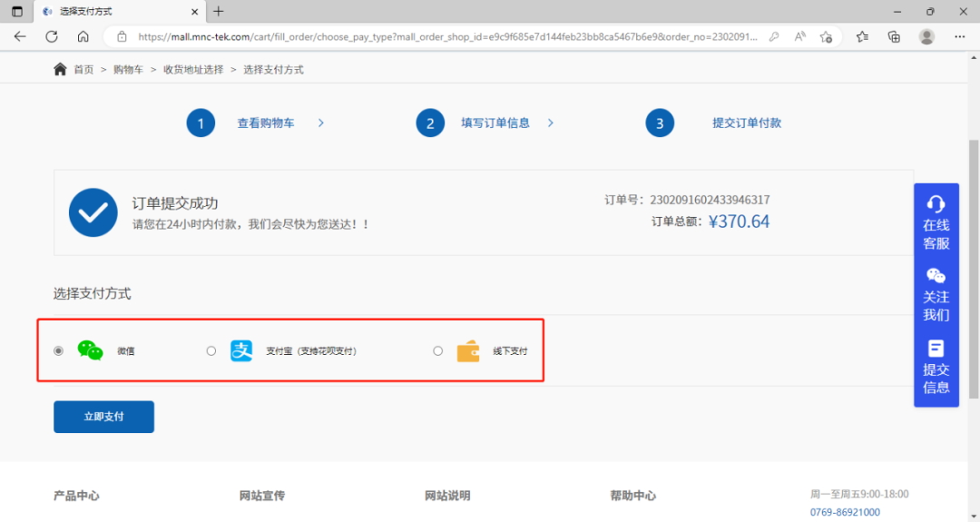Click 产品中心 footer heading
The image size is (980, 522).
coord(76,496)
